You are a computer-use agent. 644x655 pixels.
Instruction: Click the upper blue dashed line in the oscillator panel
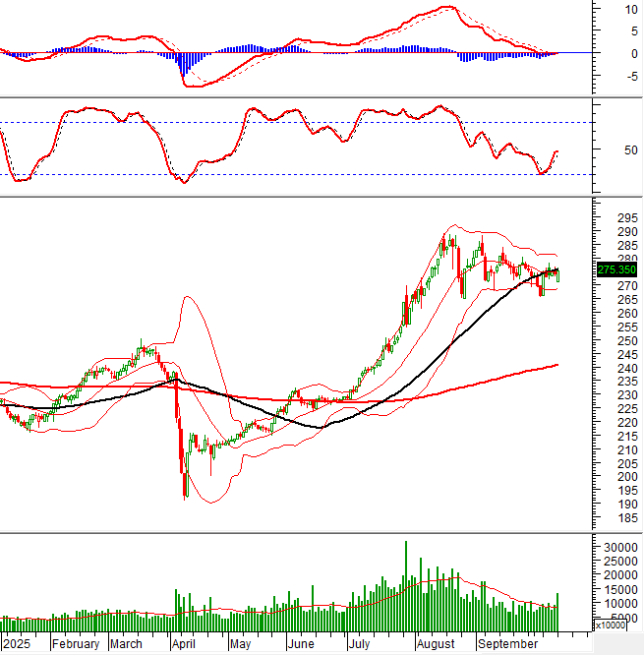pyautogui.click(x=295, y=122)
